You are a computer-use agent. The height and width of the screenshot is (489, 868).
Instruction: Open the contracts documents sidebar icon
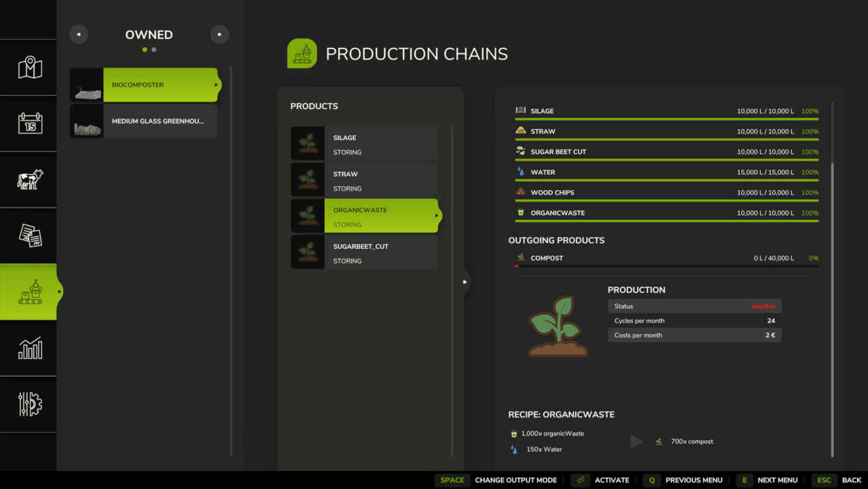pyautogui.click(x=30, y=235)
